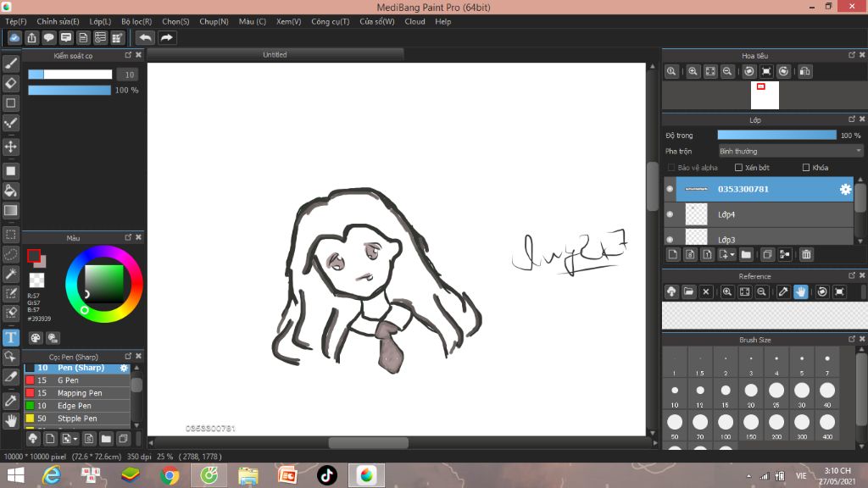This screenshot has height=488, width=868.
Task: Click the share/export icon in top toolbar
Action: (x=31, y=37)
